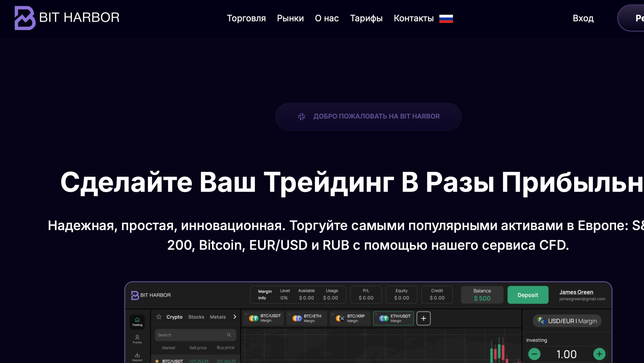The height and width of the screenshot is (363, 644).
Task: Open the Тарифы page
Action: pos(366,18)
